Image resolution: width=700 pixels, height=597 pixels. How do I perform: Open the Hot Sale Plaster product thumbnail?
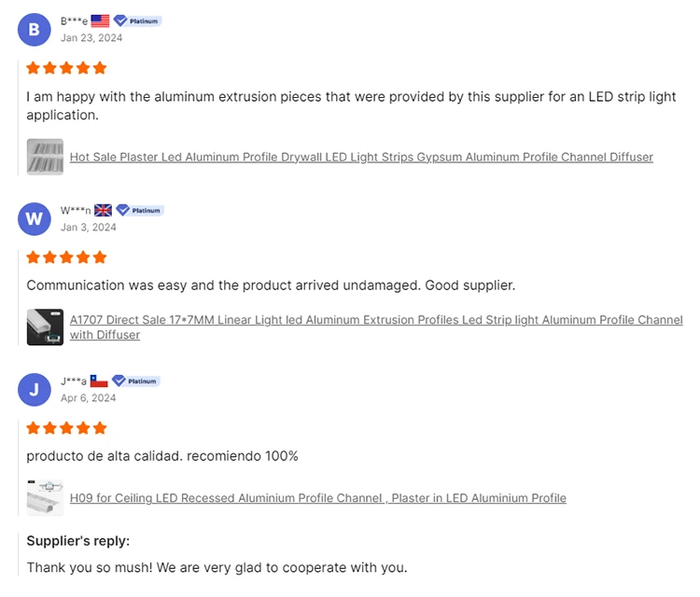[45, 157]
